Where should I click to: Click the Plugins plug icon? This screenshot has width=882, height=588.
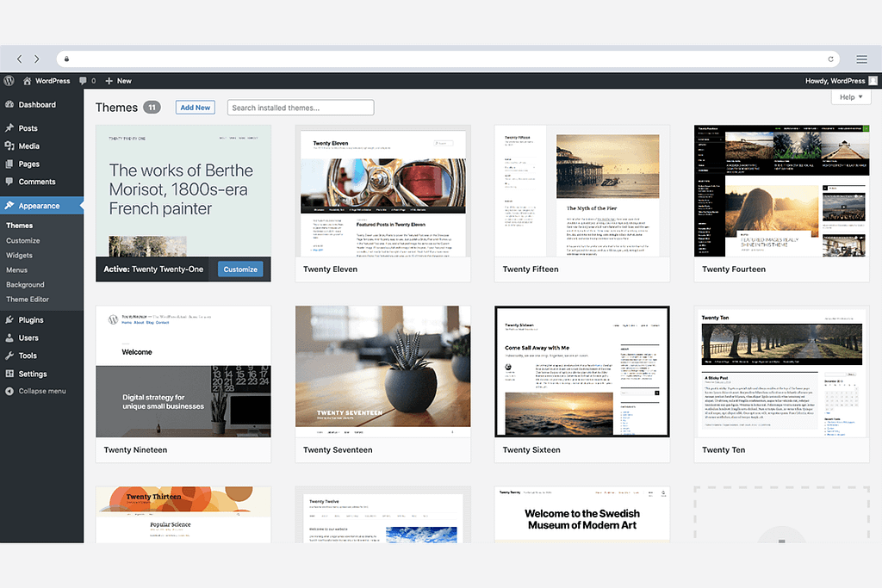pyautogui.click(x=9, y=320)
